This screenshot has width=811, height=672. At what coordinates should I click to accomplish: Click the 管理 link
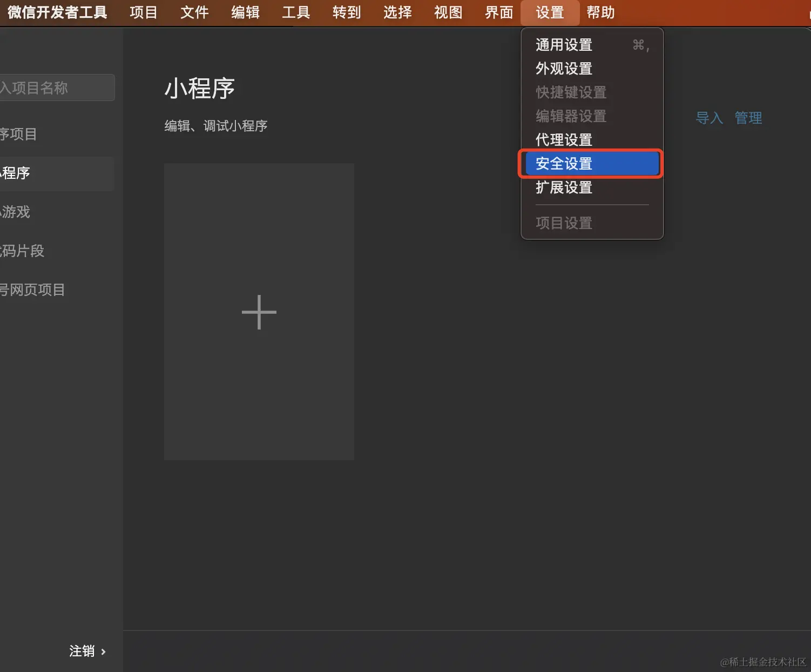pos(748,118)
